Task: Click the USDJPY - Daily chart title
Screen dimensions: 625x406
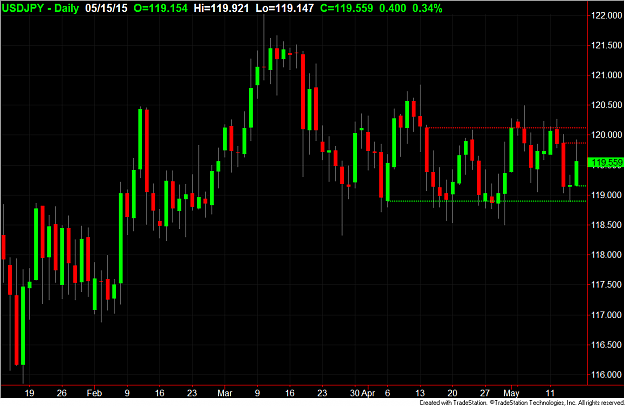Action: [40, 8]
